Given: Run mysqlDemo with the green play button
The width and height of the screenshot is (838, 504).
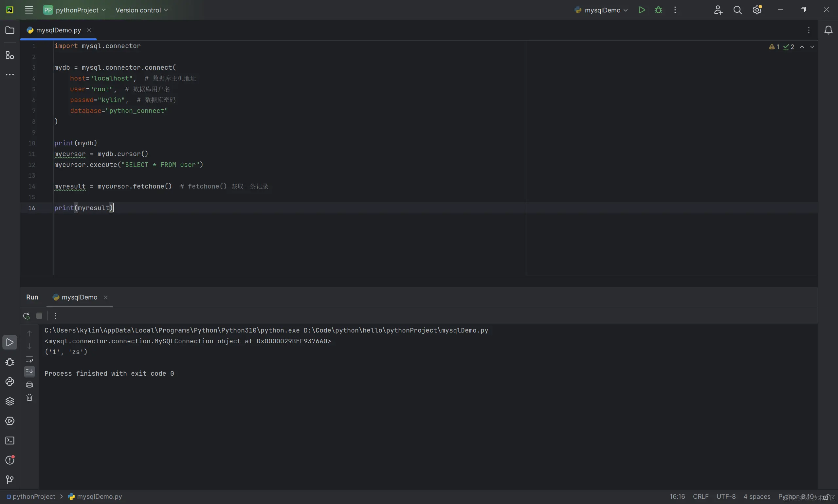Looking at the screenshot, I should click(x=641, y=10).
